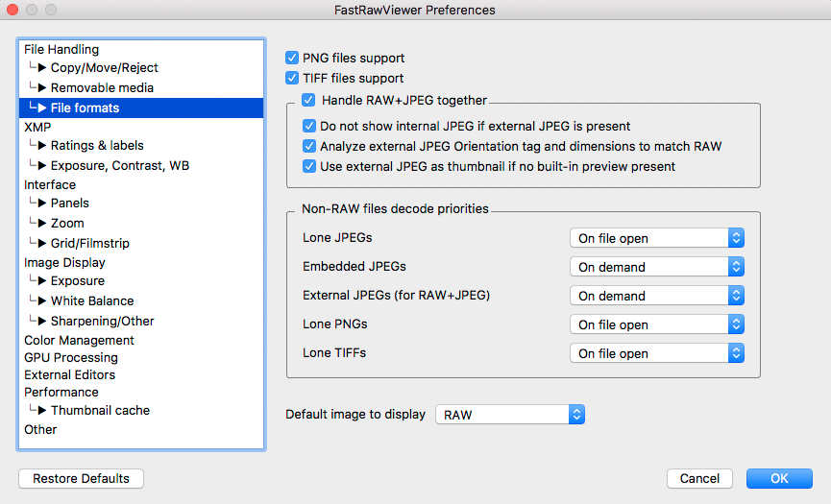Open the Lone PNGs priority dropdown
This screenshot has width=831, height=504.
point(657,324)
